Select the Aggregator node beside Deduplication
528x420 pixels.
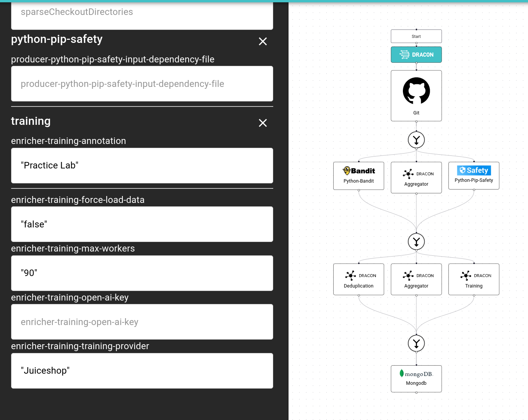(x=416, y=279)
